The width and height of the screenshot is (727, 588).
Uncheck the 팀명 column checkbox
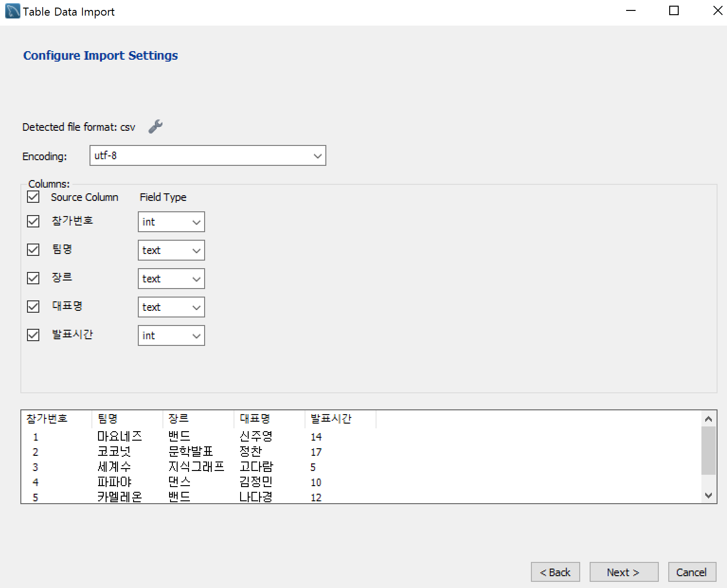coord(33,250)
